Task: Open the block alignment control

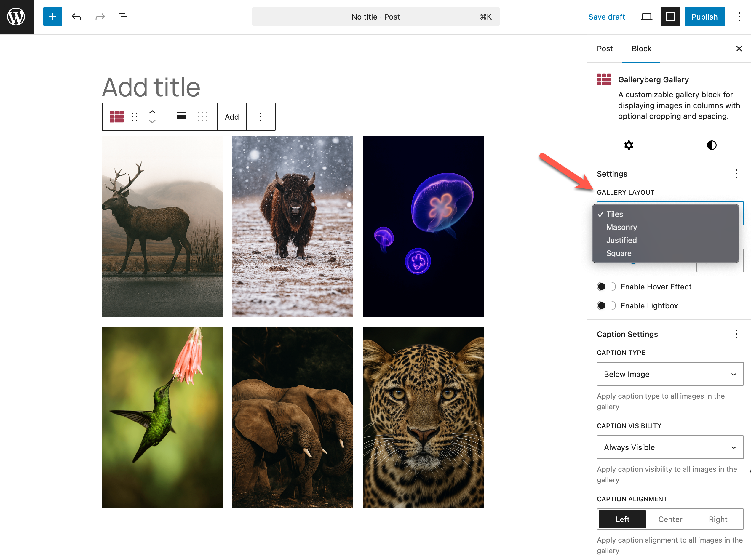Action: pos(181,117)
